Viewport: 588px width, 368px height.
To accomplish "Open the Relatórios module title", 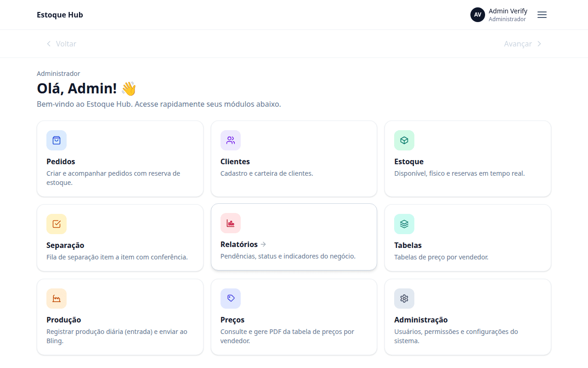I will click(239, 244).
